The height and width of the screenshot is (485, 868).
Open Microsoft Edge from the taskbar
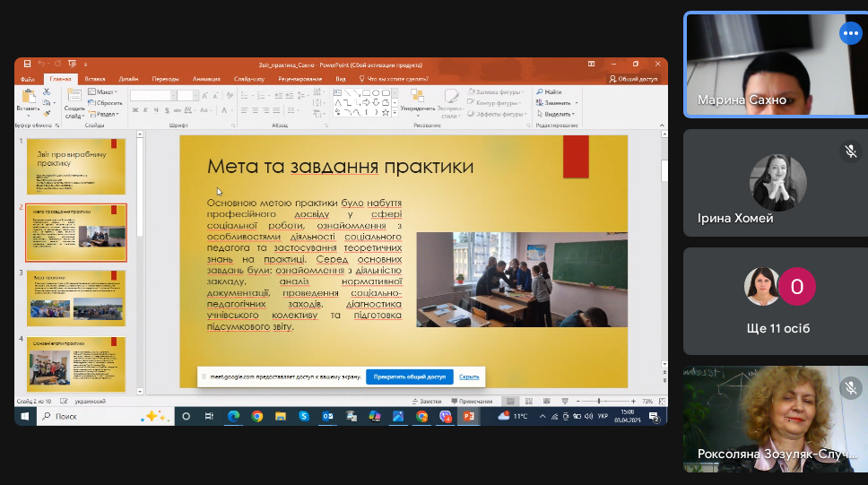coord(233,416)
